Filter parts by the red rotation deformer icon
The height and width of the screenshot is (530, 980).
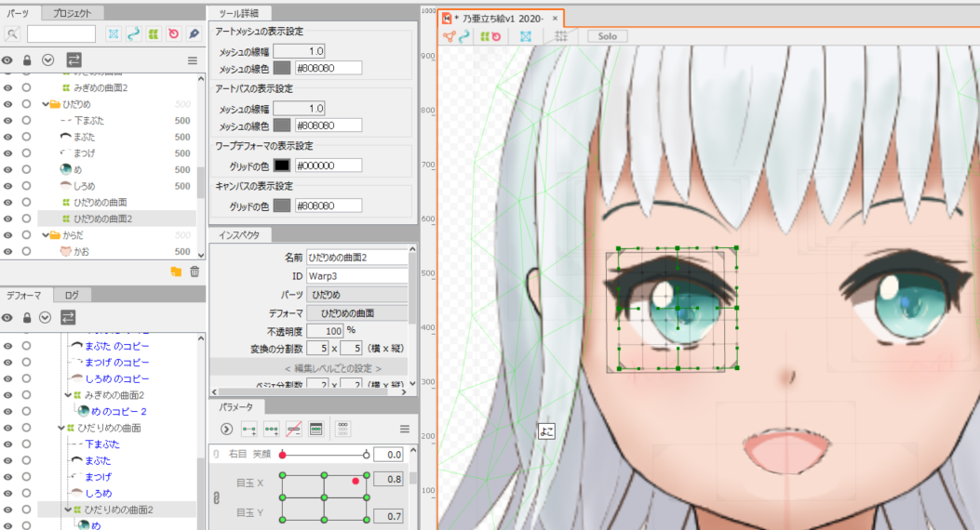tap(174, 33)
